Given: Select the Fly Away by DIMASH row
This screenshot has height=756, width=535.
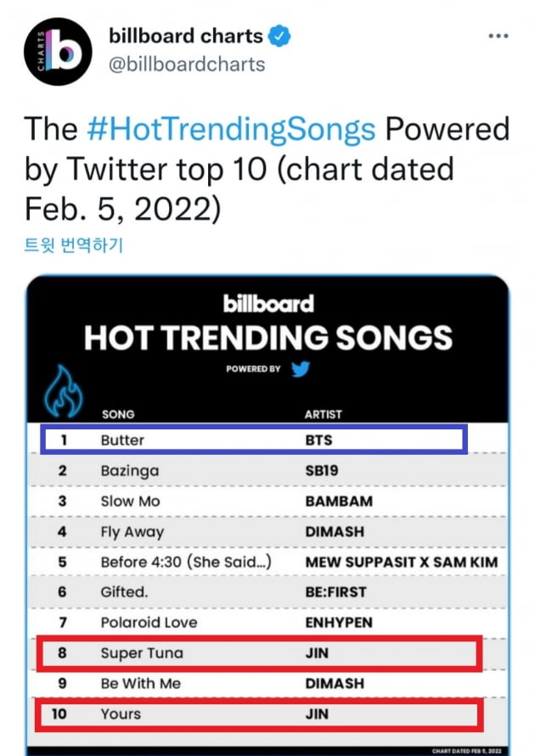Looking at the screenshot, I should (268, 532).
